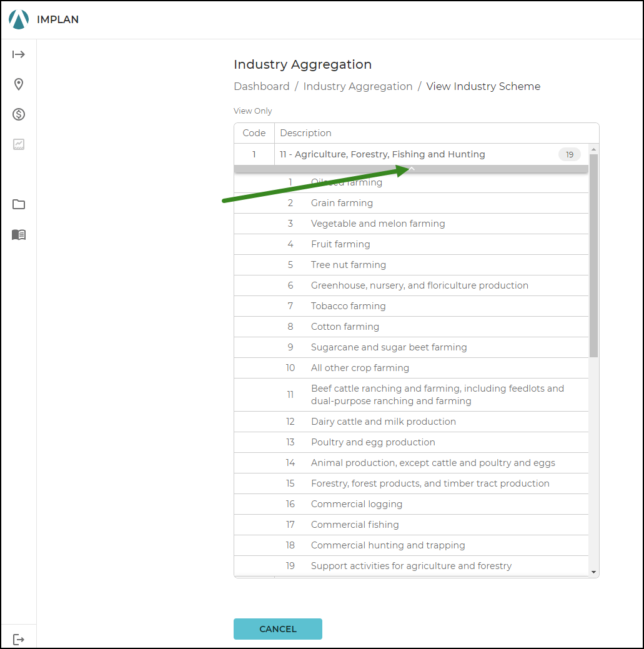This screenshot has width=644, height=649.
Task: Click the dollar sign economics icon
Action: 19,114
